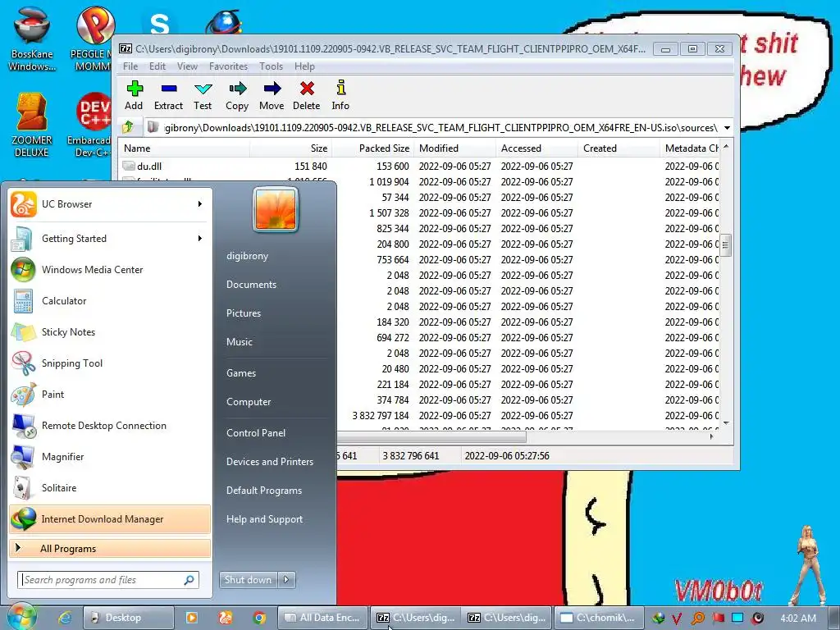Click the Chrome taskbar icon

pyautogui.click(x=259, y=618)
